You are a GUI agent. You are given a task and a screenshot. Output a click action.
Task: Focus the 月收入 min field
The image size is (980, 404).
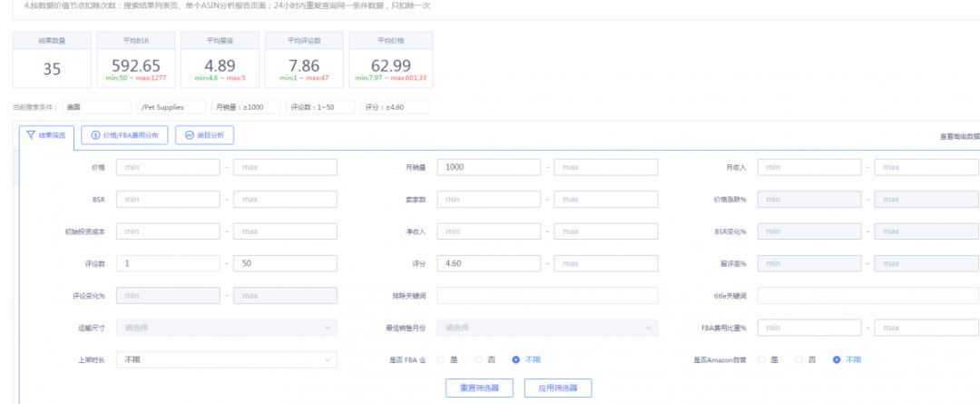(809, 167)
